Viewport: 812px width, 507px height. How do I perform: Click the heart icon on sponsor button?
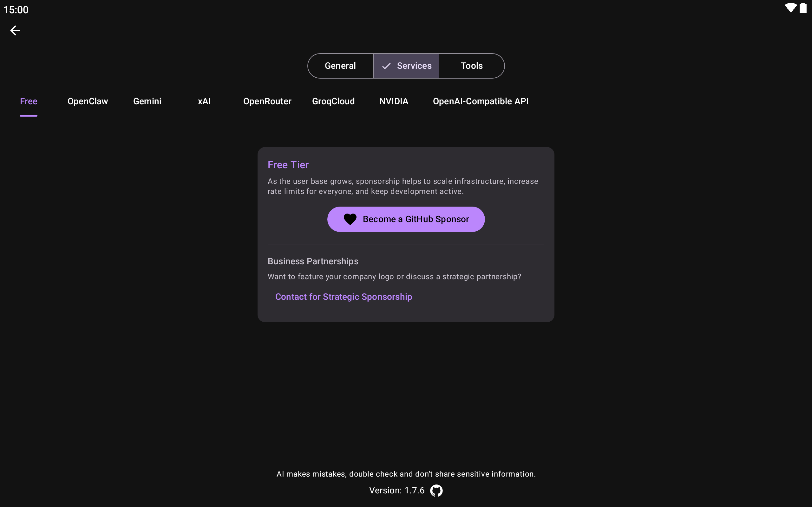350,219
